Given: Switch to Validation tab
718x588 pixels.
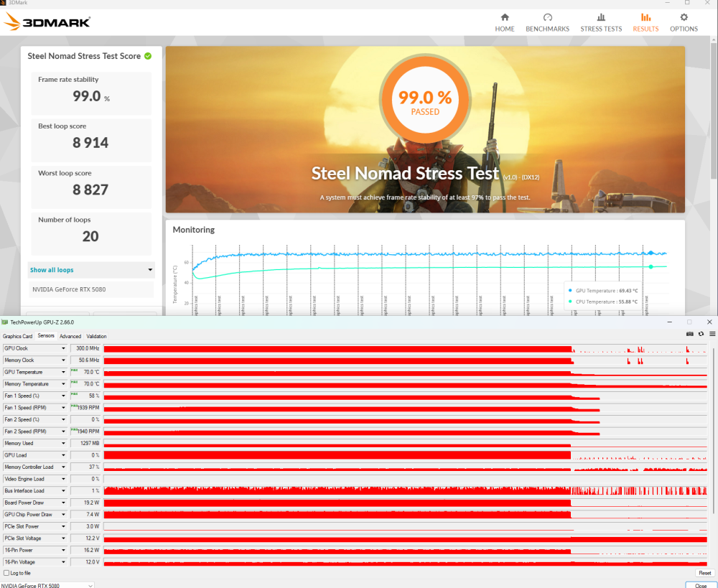Looking at the screenshot, I should click(96, 336).
